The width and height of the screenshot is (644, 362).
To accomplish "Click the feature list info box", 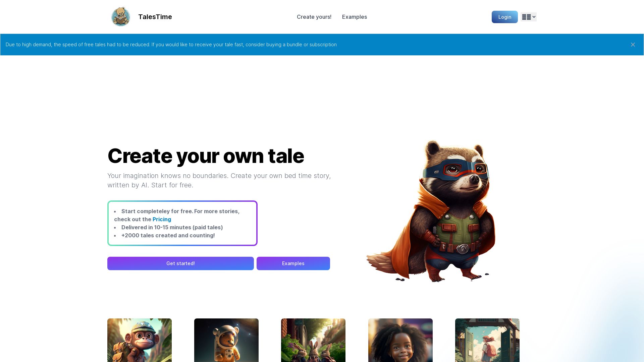I will (182, 223).
